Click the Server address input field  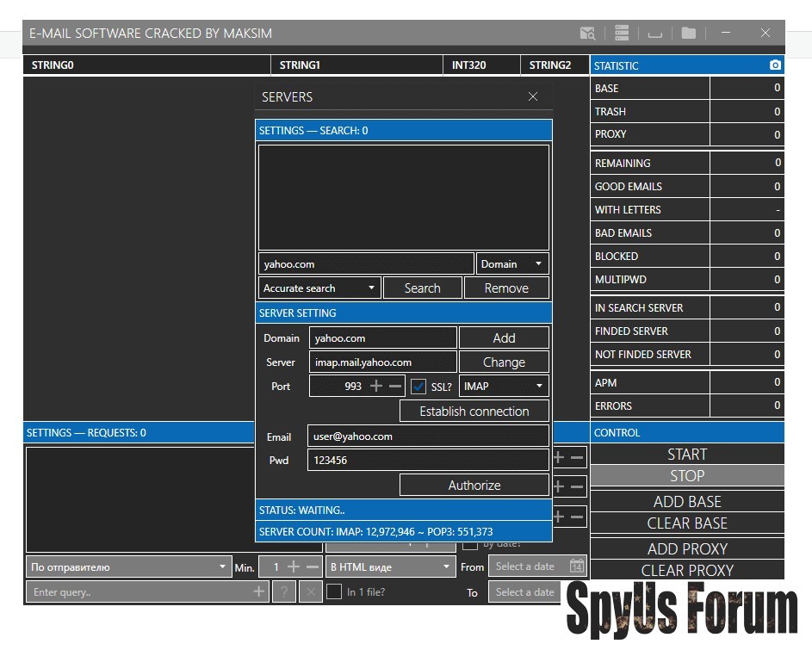382,362
